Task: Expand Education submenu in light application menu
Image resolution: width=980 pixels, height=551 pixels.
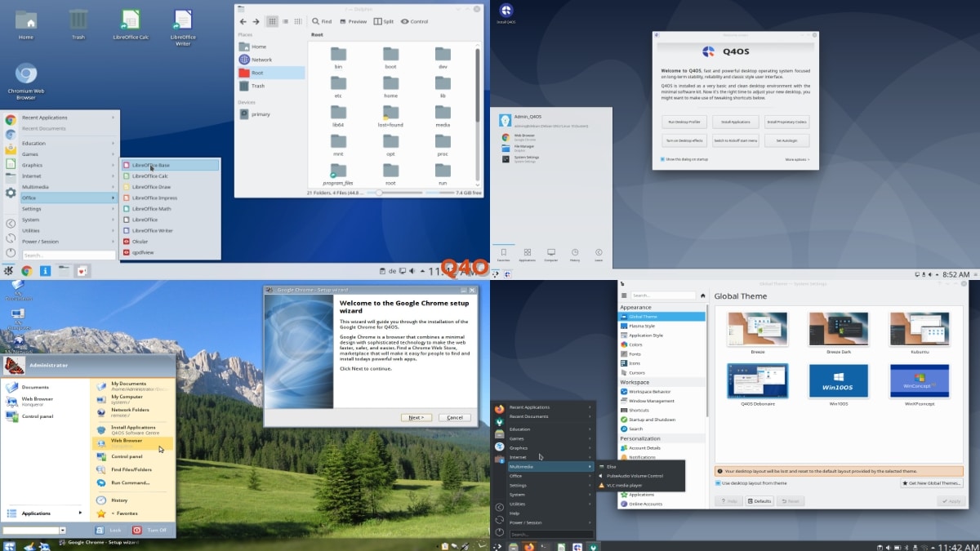Action: 69,143
